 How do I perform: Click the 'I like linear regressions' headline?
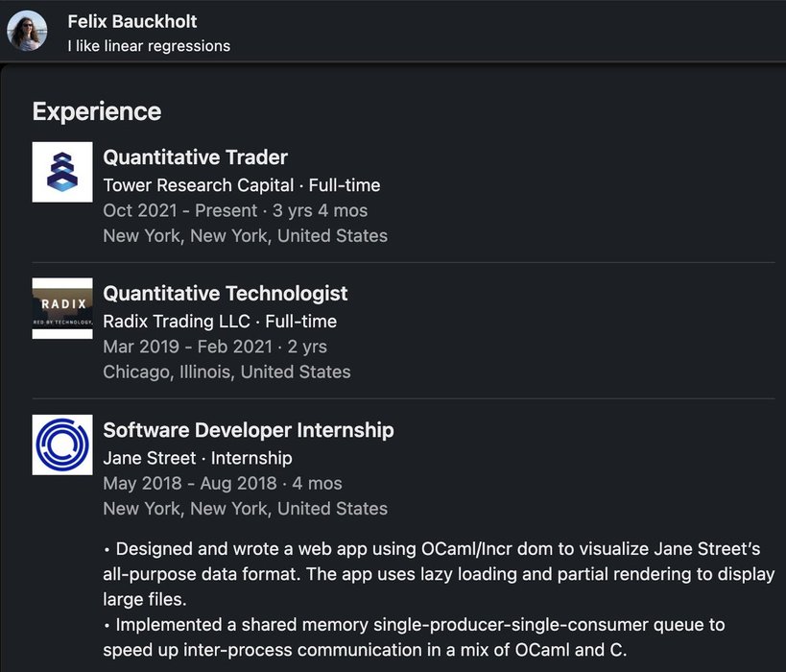coord(149,45)
